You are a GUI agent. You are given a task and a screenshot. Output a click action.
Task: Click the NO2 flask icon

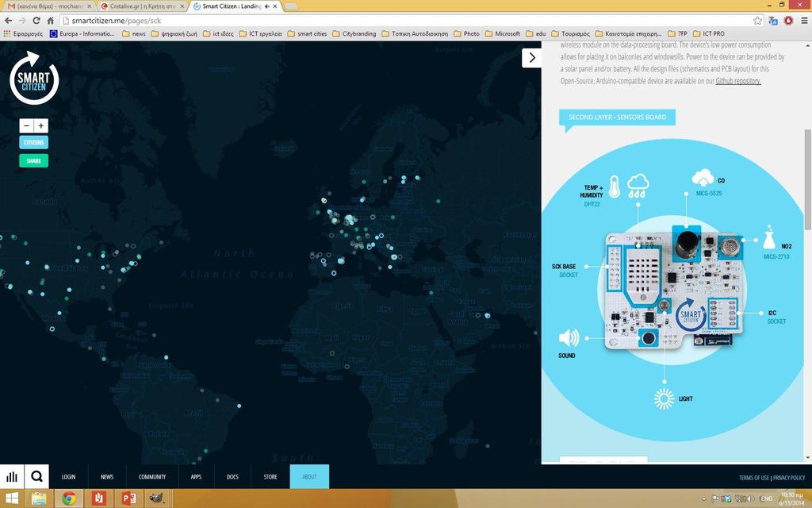769,237
